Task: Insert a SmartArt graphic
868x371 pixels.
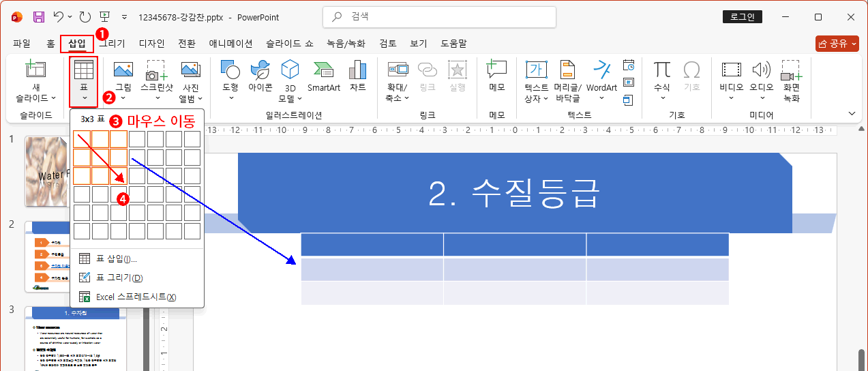Action: click(x=323, y=75)
